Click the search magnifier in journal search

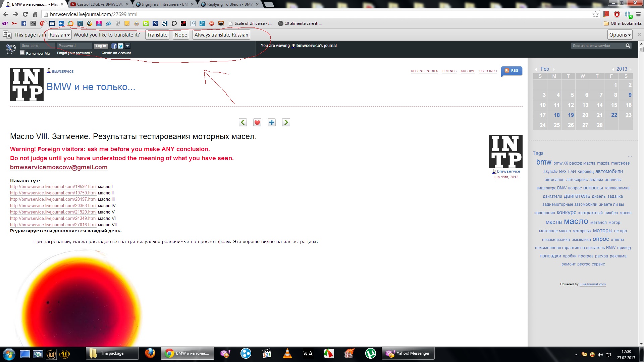click(628, 46)
